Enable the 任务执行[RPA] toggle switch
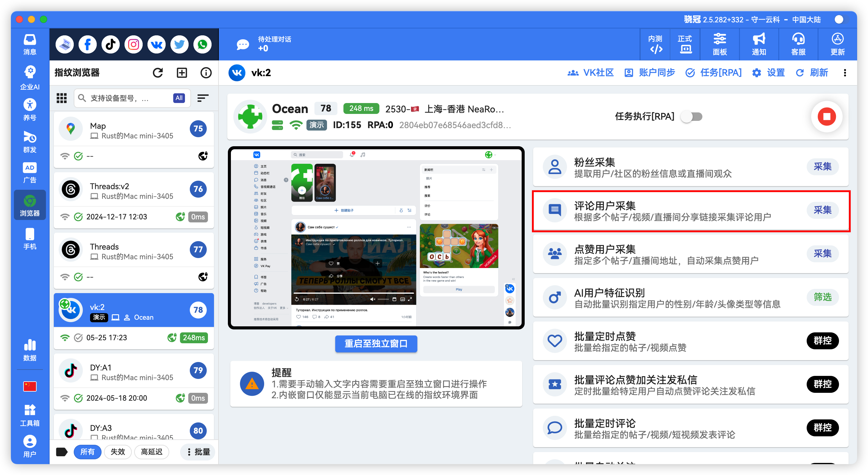 tap(691, 117)
